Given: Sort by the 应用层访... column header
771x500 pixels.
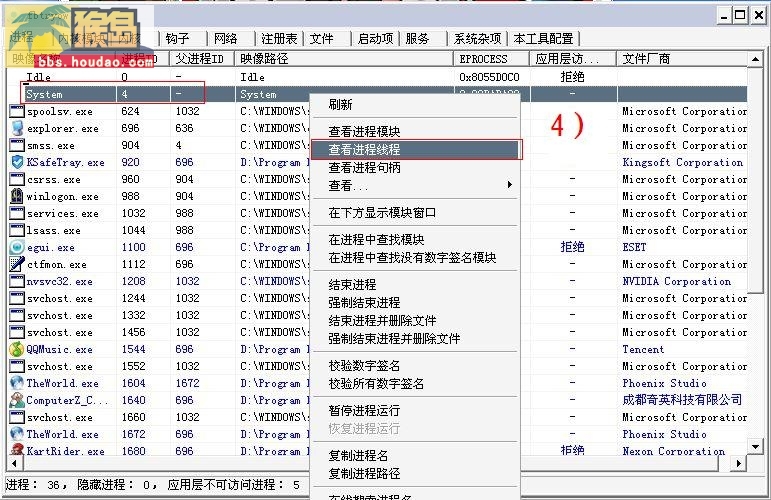Looking at the screenshot, I should (573, 59).
